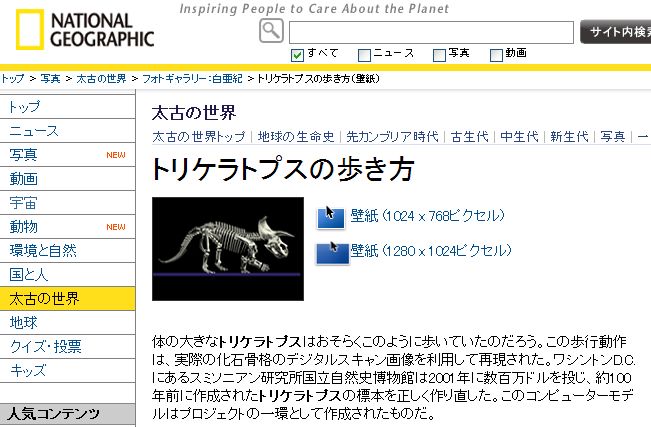
Task: Click the NEW badge beside 動物
Action: coord(116,227)
